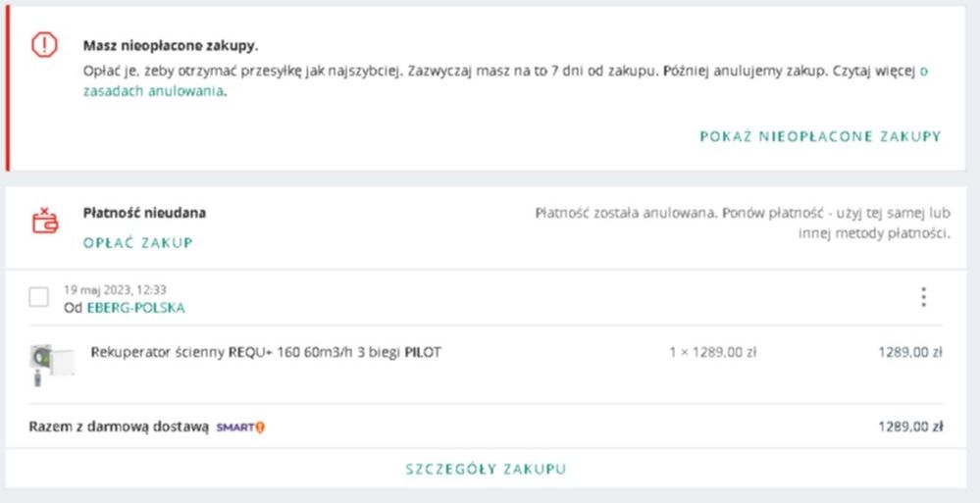Click 'POKAŻ NIEOPŁACONE ZAKUPY' button
This screenshot has width=980, height=503.
tap(820, 136)
